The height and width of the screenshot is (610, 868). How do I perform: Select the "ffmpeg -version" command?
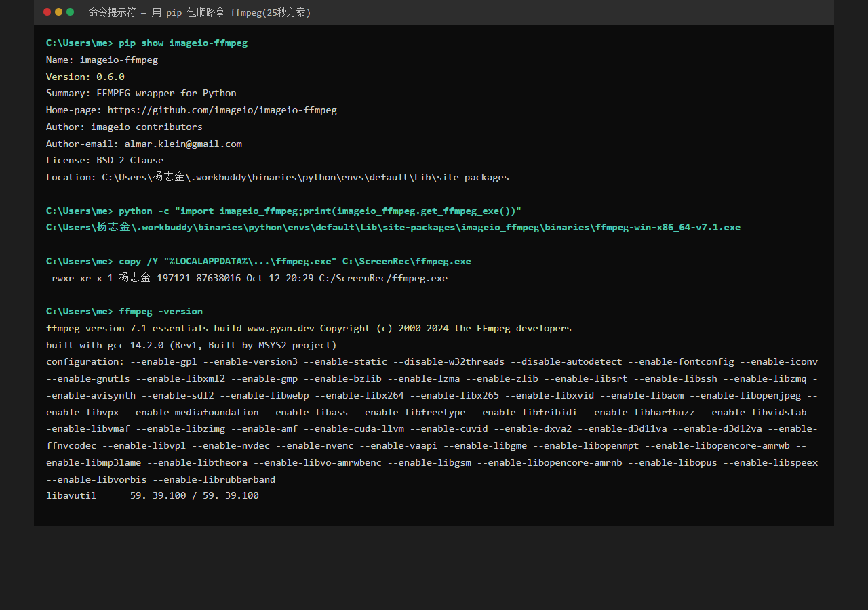pyautogui.click(x=161, y=311)
